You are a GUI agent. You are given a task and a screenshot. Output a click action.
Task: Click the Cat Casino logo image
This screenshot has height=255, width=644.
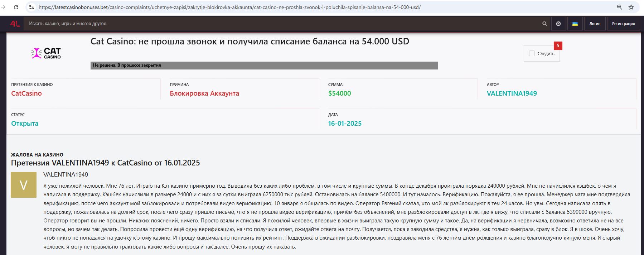(x=46, y=53)
